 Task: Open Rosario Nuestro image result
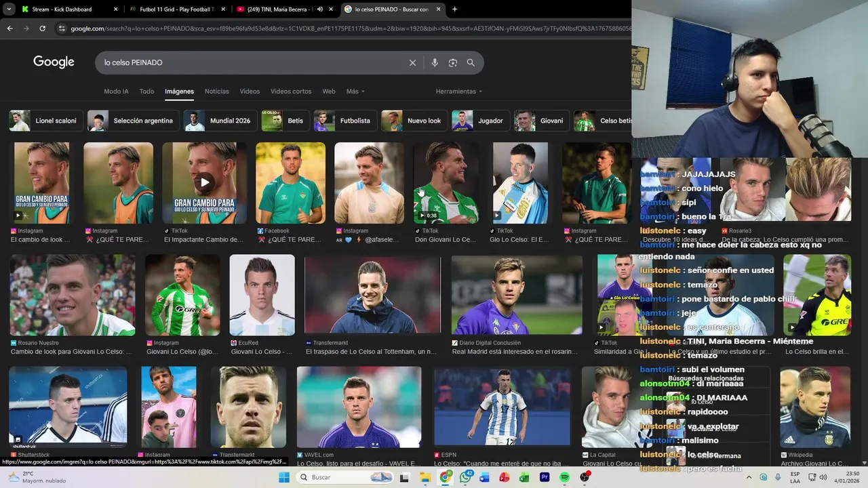[x=73, y=295]
